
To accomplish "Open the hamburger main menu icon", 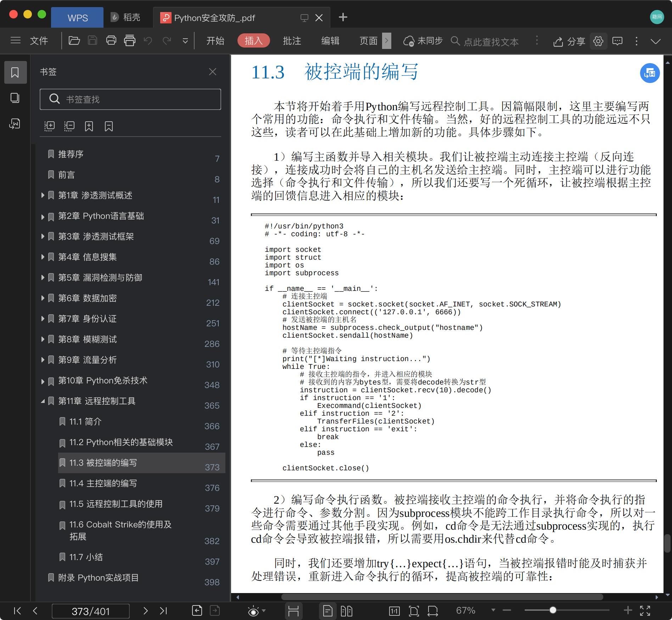I will pyautogui.click(x=16, y=40).
